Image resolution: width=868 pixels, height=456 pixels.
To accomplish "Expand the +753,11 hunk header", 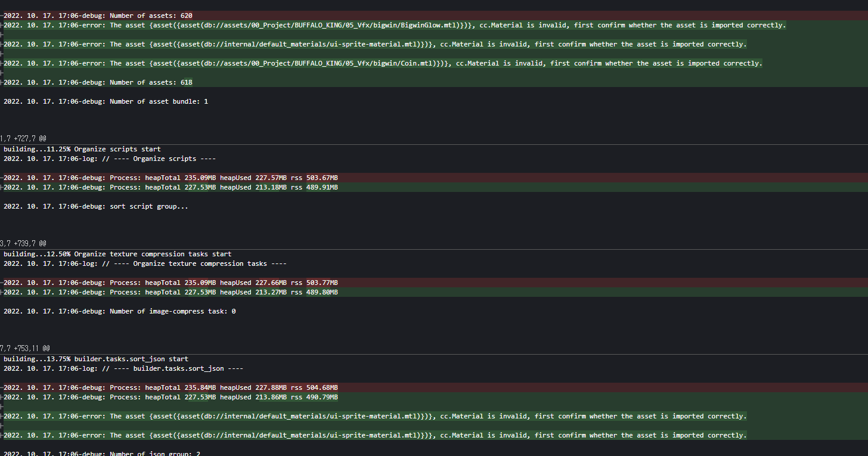I will [25, 348].
